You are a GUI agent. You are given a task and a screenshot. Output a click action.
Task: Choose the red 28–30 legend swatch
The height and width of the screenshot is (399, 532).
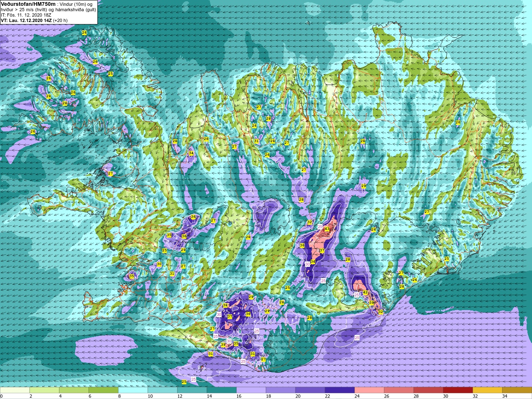tap(428, 390)
